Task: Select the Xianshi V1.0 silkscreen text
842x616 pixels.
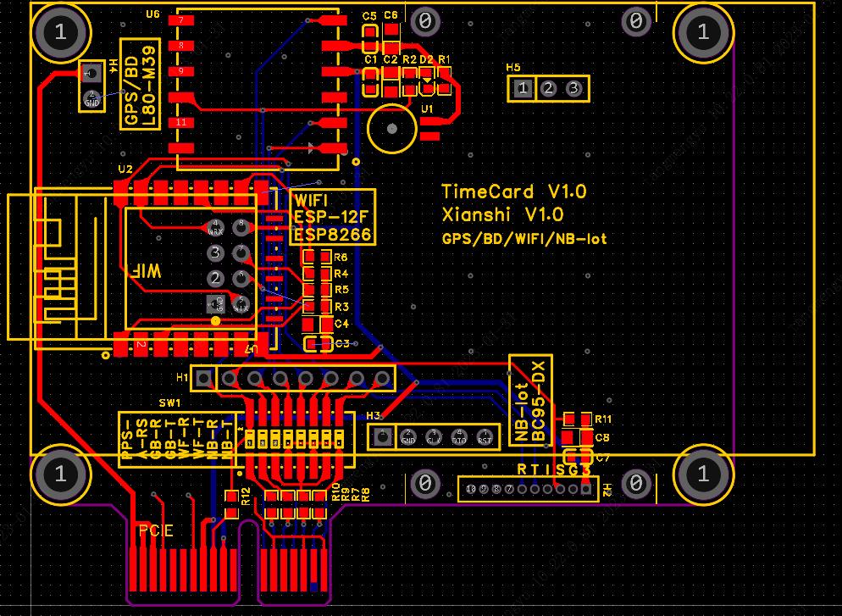Action: [x=502, y=215]
